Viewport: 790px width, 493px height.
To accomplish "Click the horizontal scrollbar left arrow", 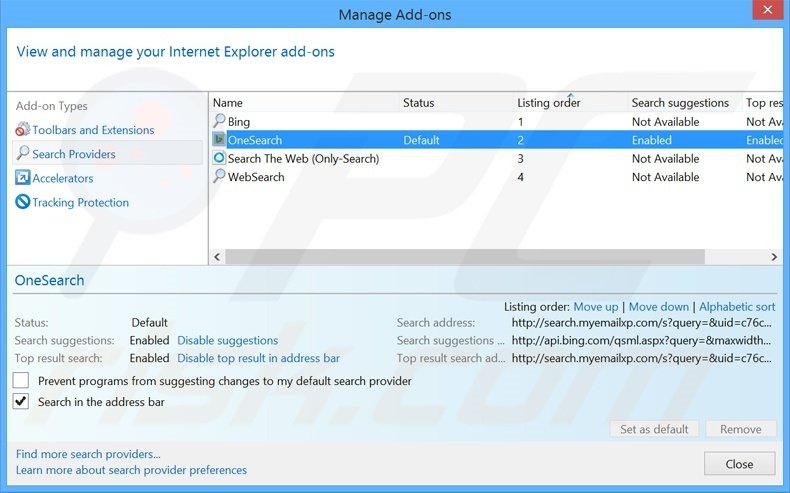I will coord(217,257).
